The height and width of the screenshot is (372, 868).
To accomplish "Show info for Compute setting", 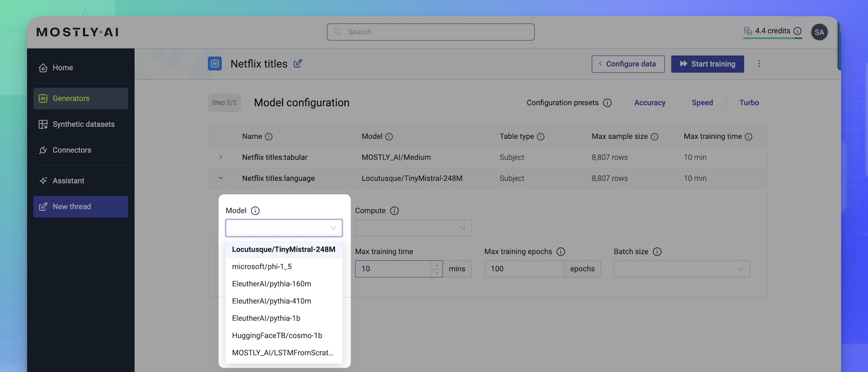I will coord(394,211).
